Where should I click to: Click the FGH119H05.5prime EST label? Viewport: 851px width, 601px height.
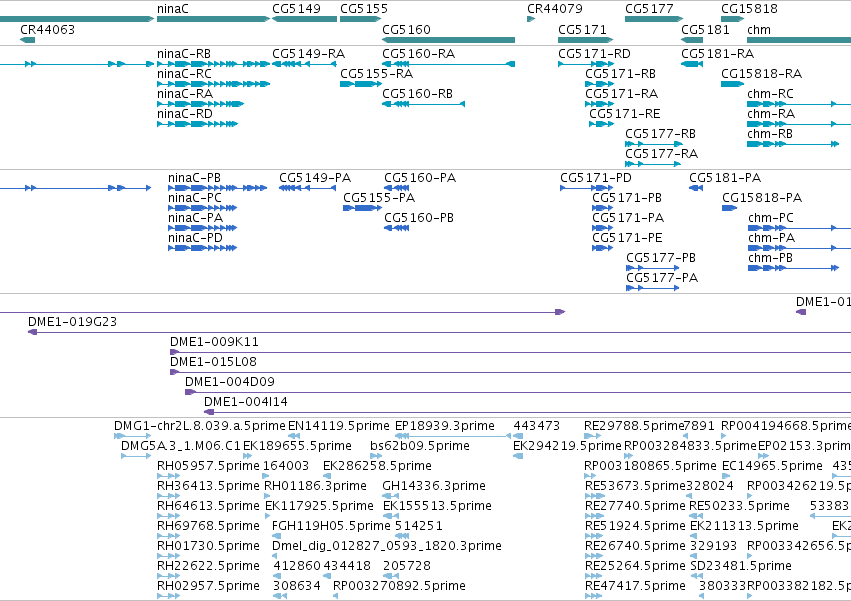coord(331,526)
